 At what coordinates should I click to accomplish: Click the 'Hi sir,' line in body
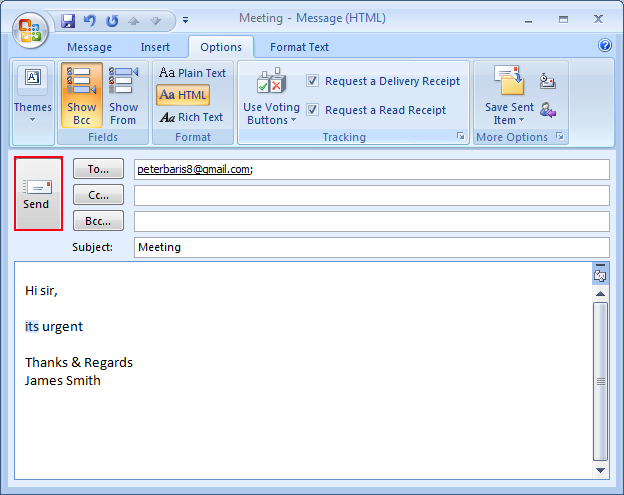(x=41, y=290)
